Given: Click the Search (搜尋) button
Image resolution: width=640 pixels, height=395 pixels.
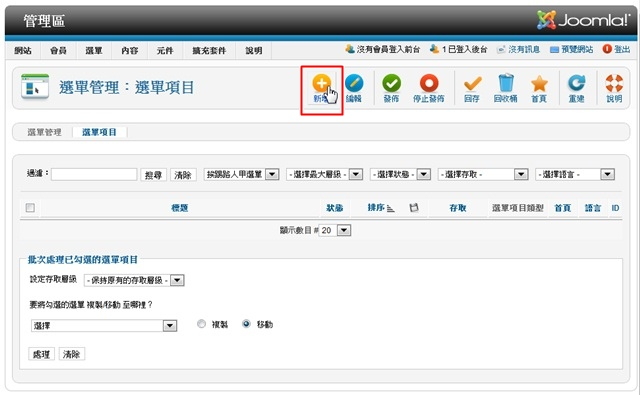Looking at the screenshot, I should (153, 175).
